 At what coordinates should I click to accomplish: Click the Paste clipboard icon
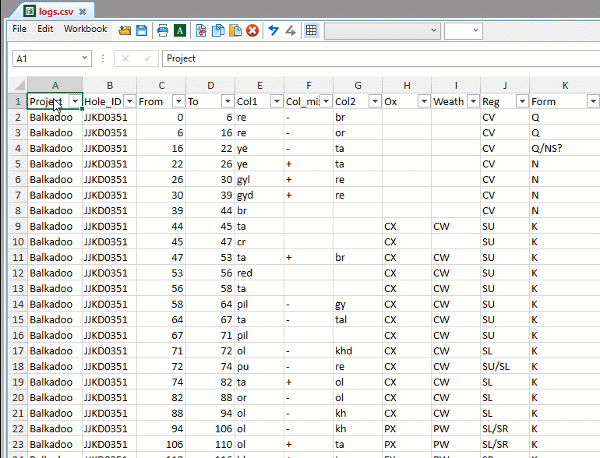[x=235, y=31]
